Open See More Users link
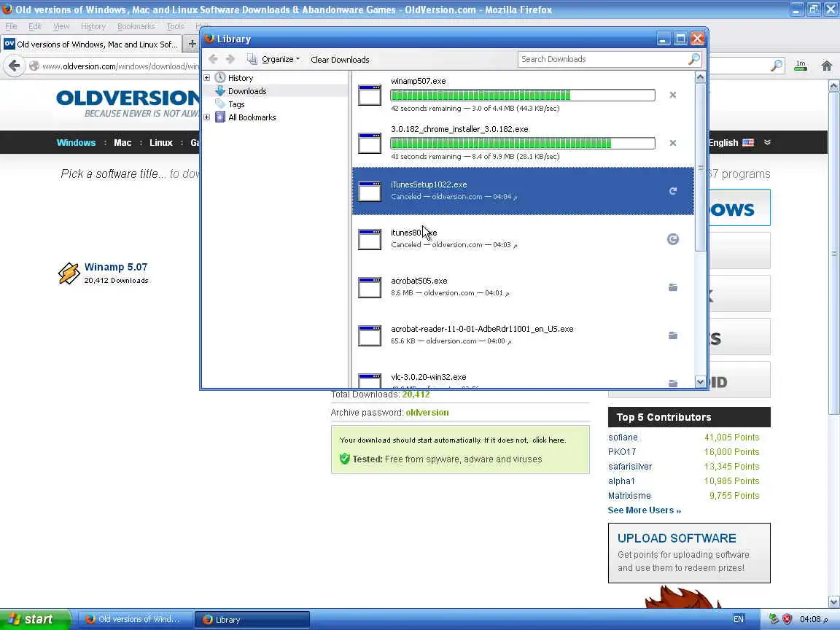Screen dimensions: 840x630 (x=644, y=510)
